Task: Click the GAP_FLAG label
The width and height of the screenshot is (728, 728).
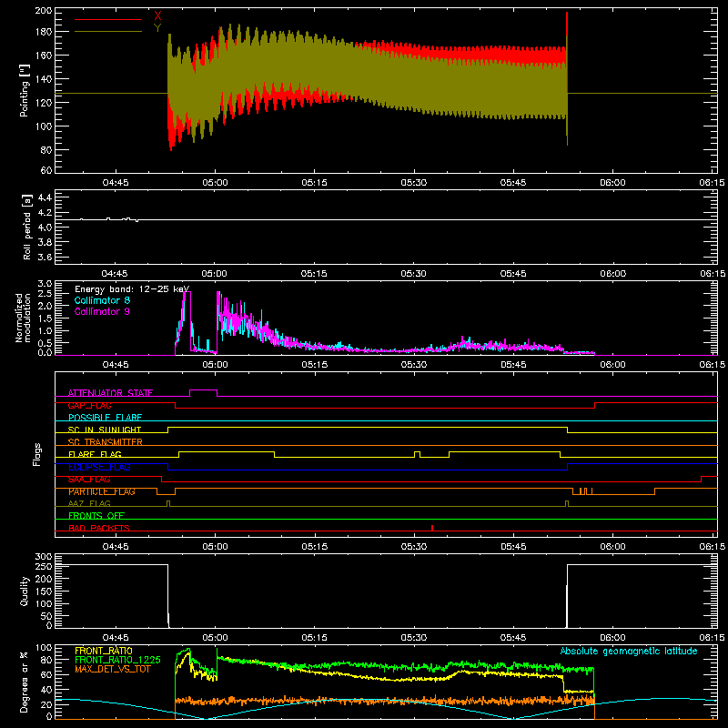Action: 90,405
